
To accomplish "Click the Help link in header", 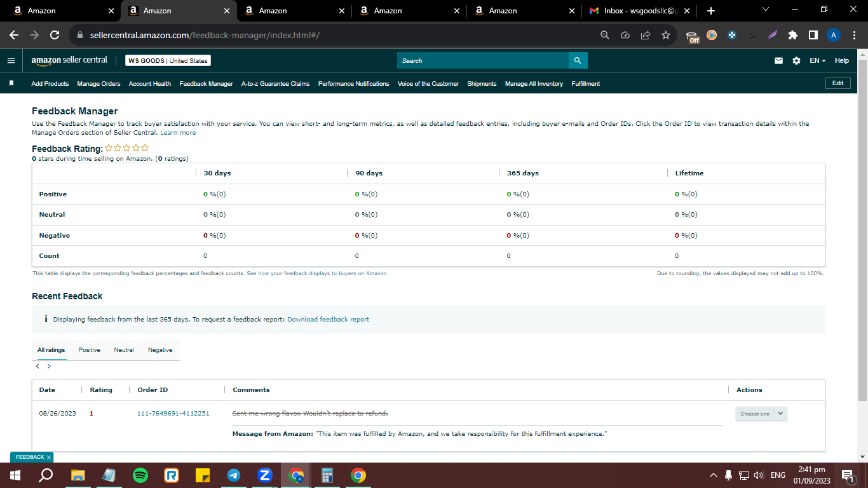I will (842, 61).
